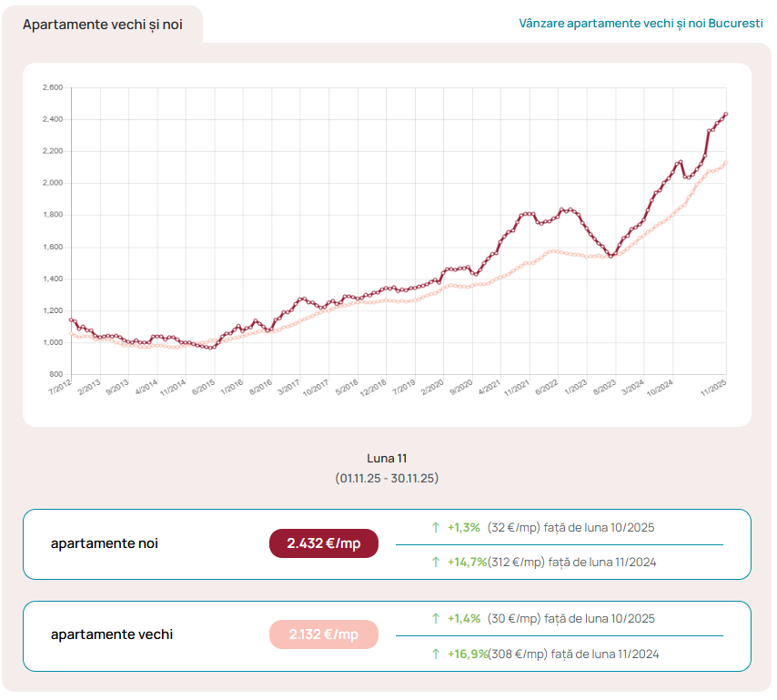Viewport: 777px width, 700px height.
Task: Click the green up arrow beside +1,3%
Action: pos(436,527)
